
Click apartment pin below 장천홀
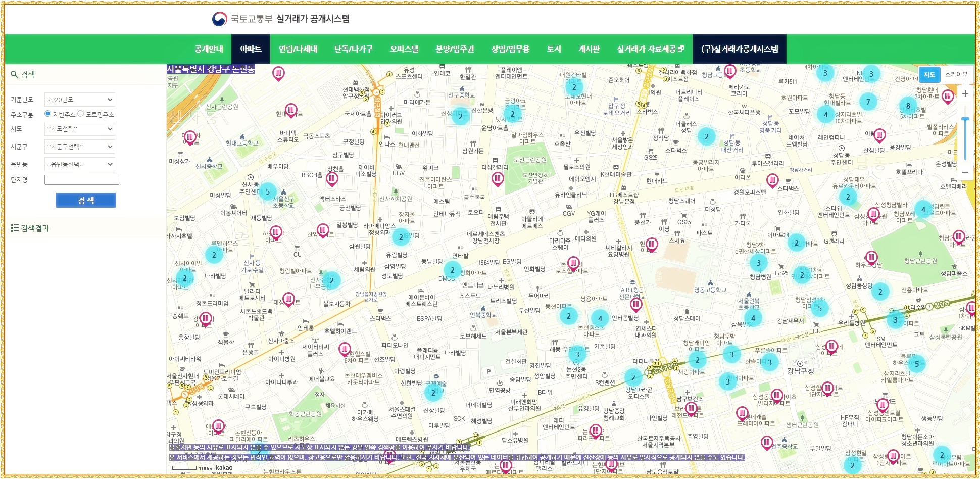[332, 178]
